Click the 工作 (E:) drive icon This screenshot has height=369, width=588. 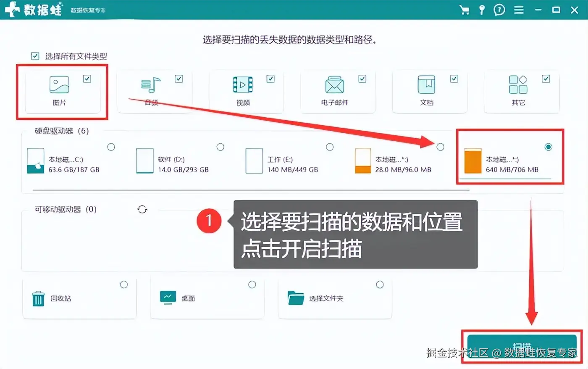254,161
